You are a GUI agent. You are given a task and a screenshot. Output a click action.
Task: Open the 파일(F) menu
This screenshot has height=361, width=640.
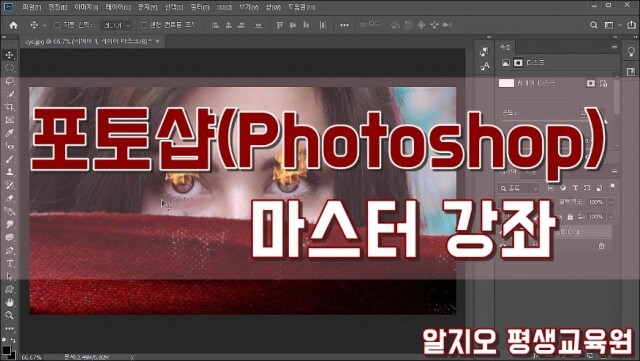click(x=31, y=7)
